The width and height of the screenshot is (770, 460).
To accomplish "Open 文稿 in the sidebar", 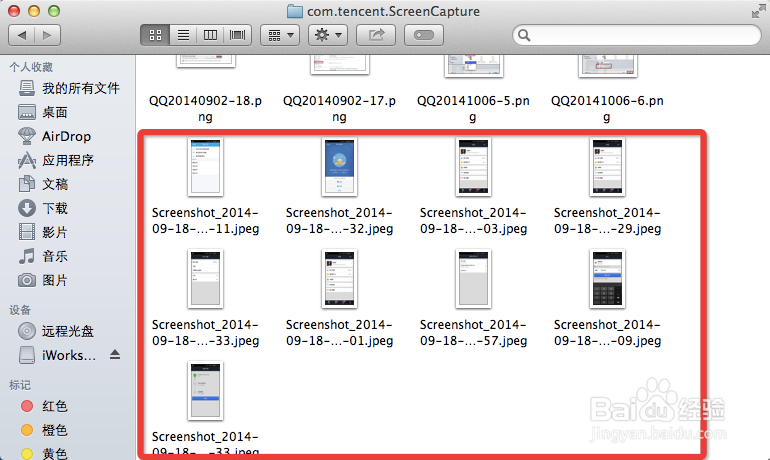I will 43,185.
